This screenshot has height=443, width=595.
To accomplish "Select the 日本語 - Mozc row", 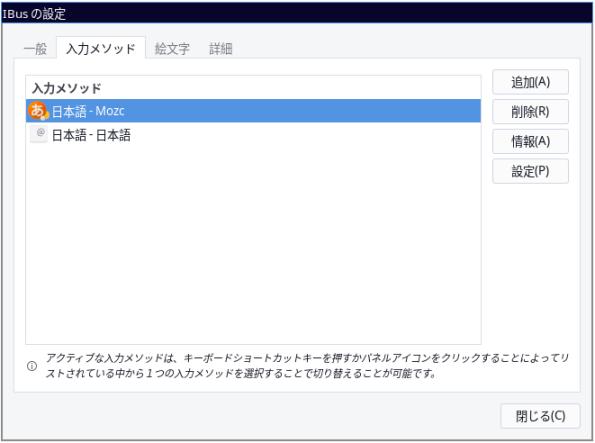I will tap(253, 111).
